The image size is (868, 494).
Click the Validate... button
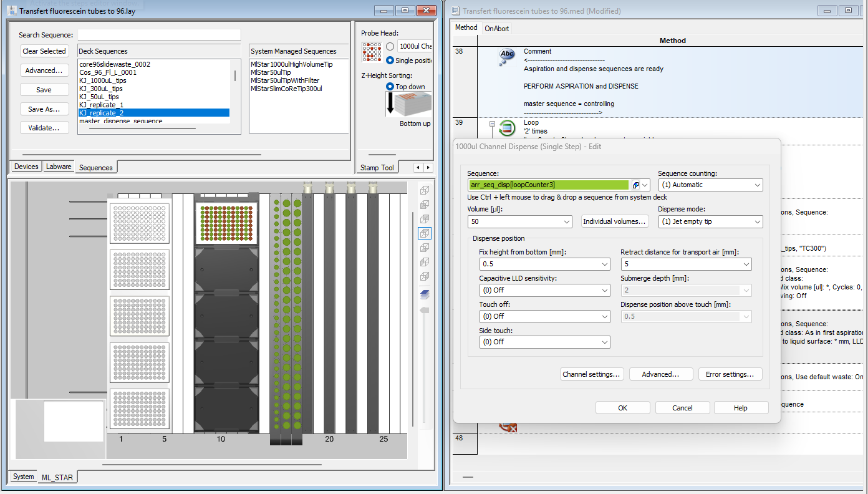[44, 128]
